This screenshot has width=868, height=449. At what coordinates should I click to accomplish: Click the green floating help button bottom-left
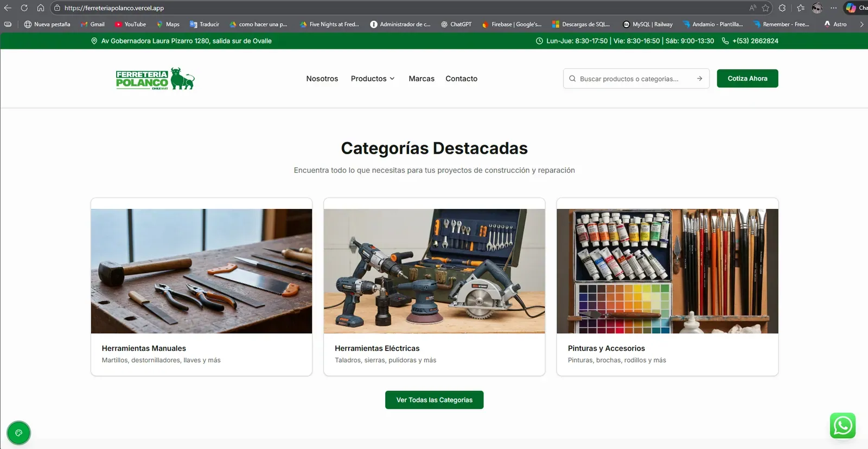tap(18, 433)
